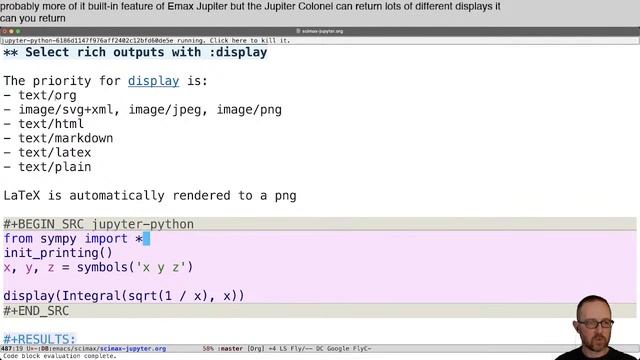Click the '#+RESULTS:' keyword

point(40,339)
